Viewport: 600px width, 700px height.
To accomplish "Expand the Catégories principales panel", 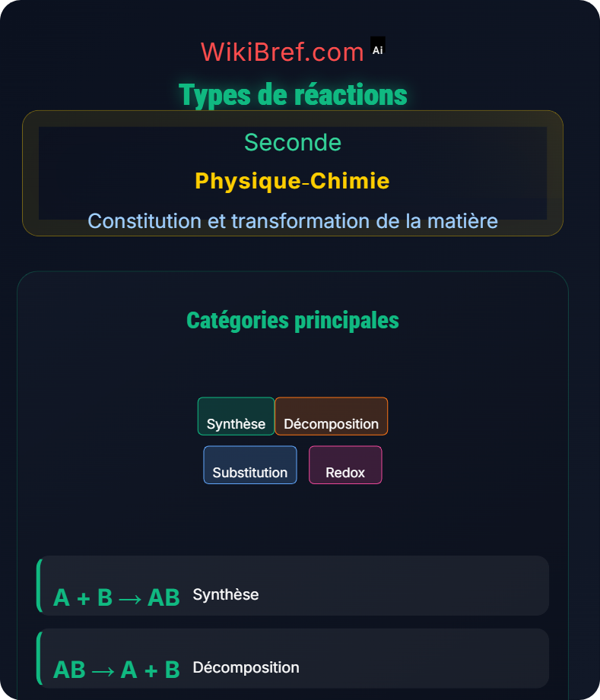I will (293, 320).
